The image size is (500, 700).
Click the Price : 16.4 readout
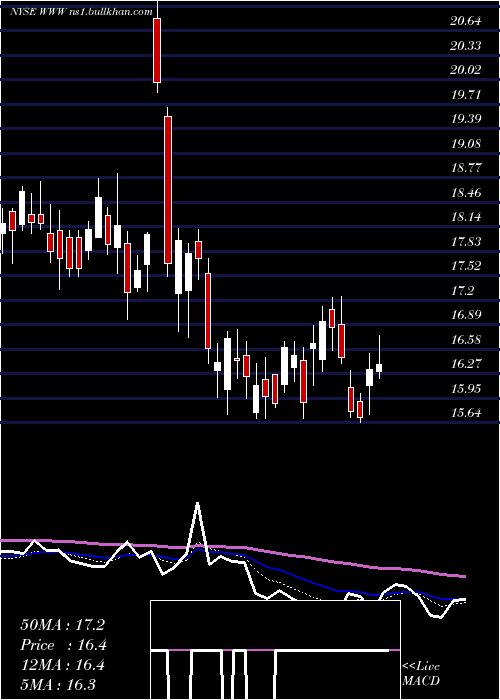[x=63, y=645]
